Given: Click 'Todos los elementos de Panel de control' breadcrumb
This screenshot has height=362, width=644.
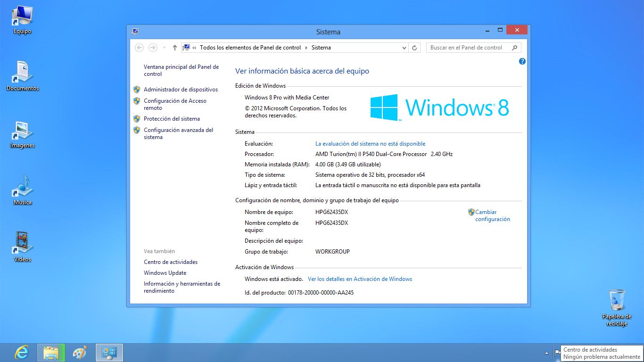Looking at the screenshot, I should [250, 48].
